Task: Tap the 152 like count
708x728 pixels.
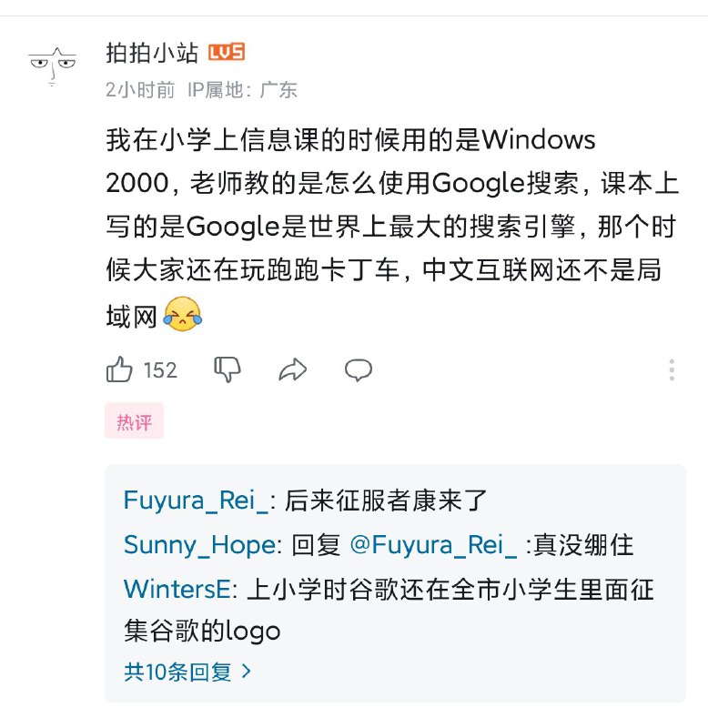Action: [160, 370]
